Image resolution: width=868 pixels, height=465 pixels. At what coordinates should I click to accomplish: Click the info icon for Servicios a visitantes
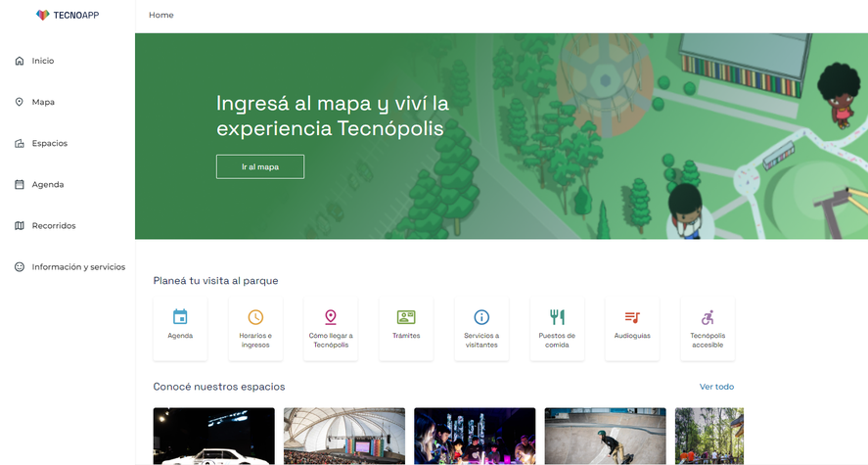point(481,317)
